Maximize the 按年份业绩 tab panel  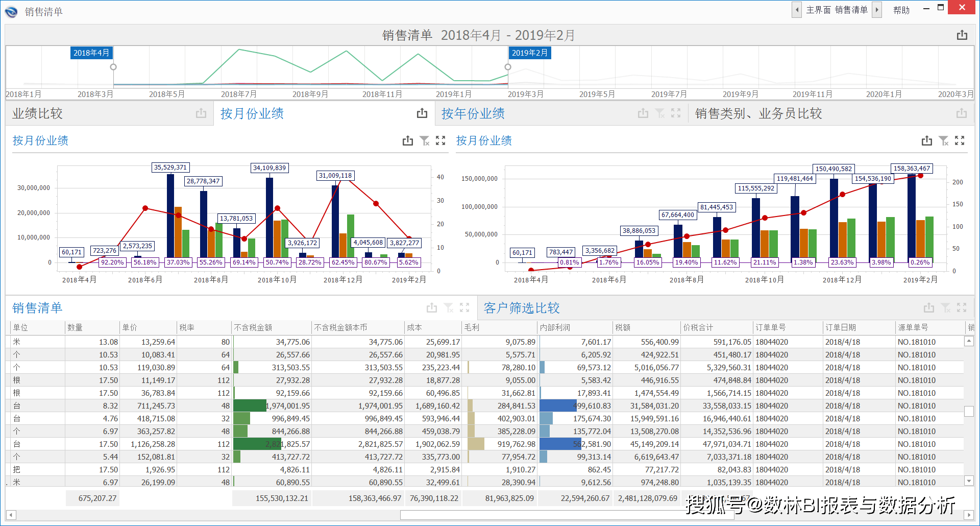click(676, 113)
